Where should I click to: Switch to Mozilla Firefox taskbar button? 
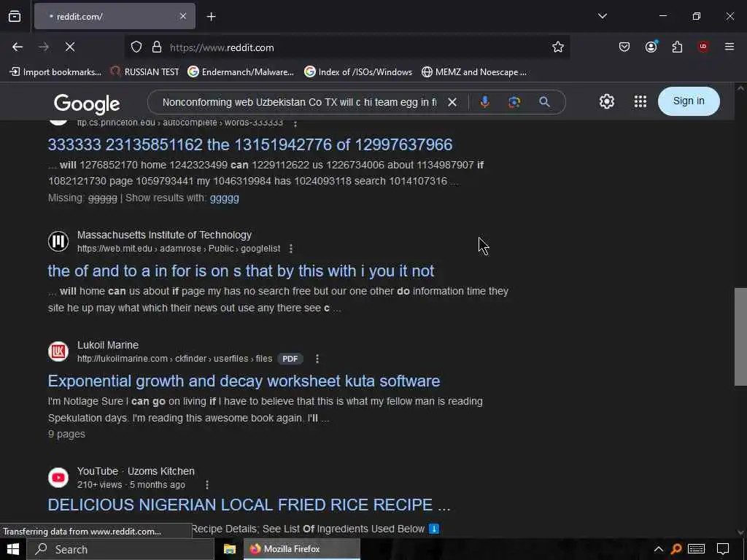(x=302, y=549)
